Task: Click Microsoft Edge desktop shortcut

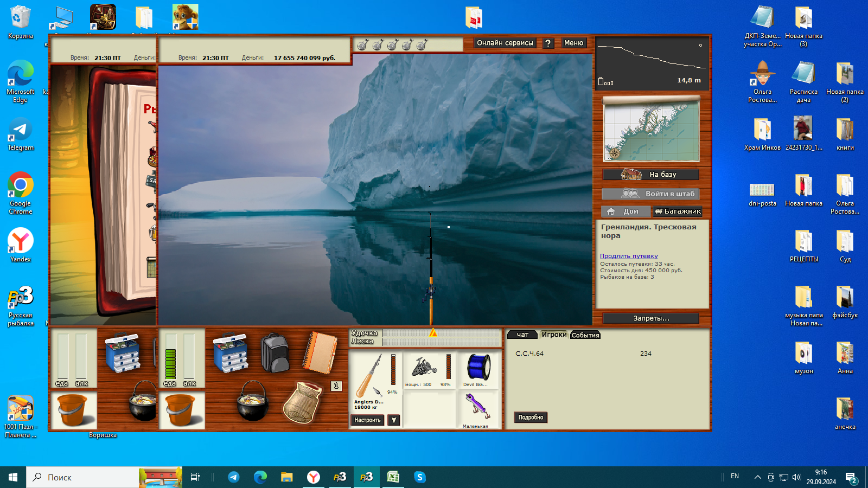Action: (20, 81)
